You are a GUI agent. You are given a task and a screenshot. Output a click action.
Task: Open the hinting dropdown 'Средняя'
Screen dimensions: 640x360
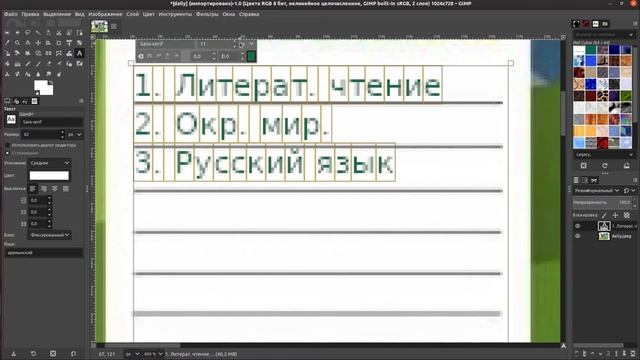(49, 163)
